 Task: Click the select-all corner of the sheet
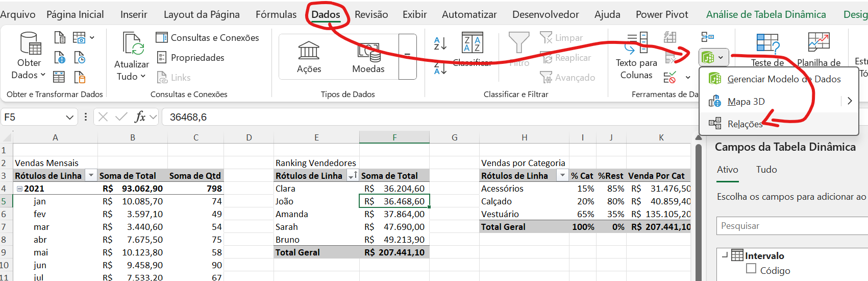7,137
